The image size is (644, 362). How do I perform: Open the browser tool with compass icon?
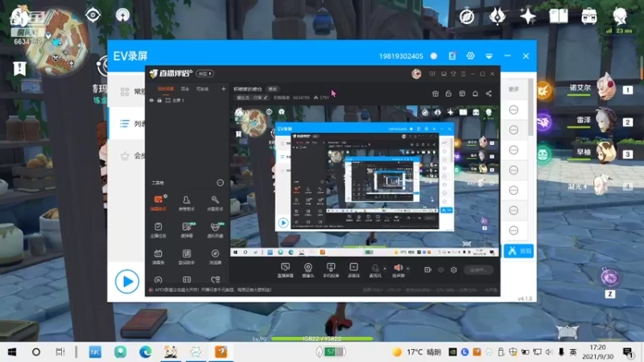[215, 257]
